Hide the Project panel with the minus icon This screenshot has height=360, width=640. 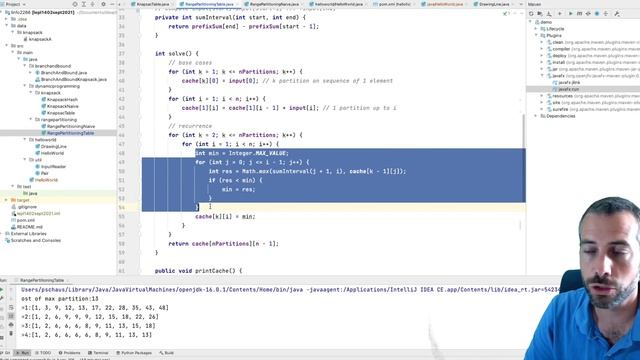point(112,4)
